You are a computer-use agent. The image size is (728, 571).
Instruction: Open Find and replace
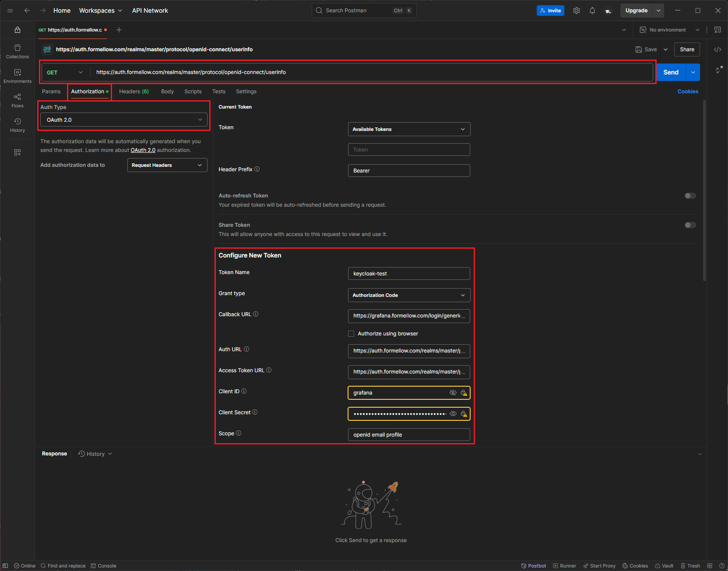(x=63, y=566)
